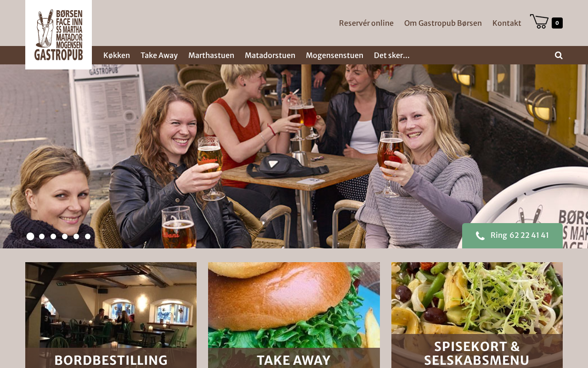
Task: Click the Reservér online link
Action: tap(366, 23)
